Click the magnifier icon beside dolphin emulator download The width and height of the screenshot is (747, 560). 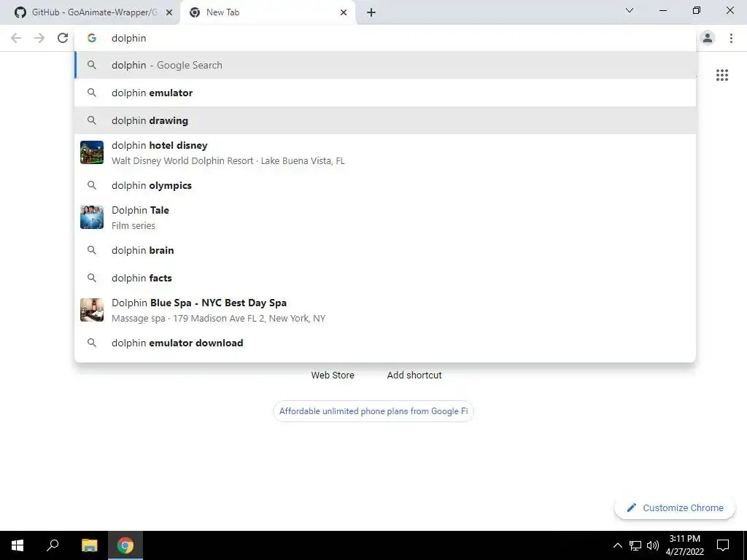[92, 343]
